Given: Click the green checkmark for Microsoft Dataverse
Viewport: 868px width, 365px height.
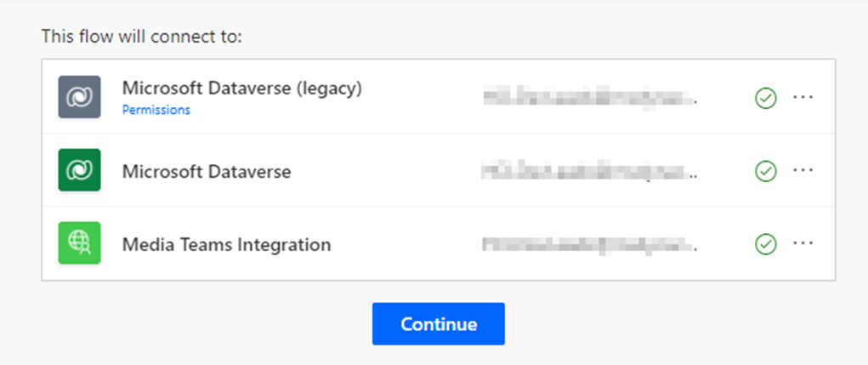Looking at the screenshot, I should click(766, 171).
